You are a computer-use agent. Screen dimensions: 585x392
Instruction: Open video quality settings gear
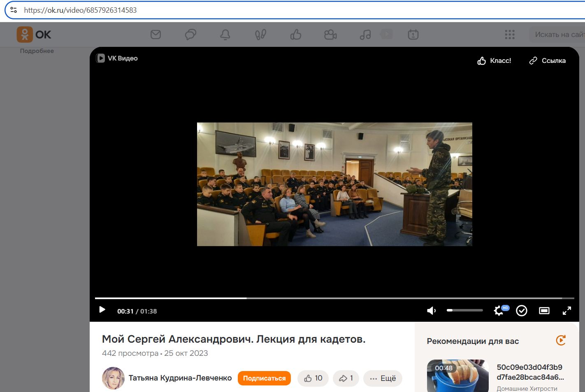coord(499,311)
